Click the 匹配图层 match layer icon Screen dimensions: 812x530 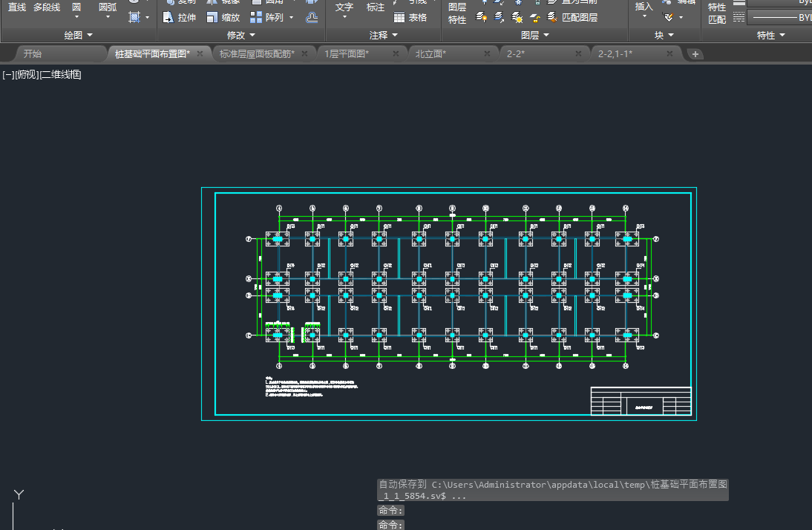pyautogui.click(x=553, y=17)
